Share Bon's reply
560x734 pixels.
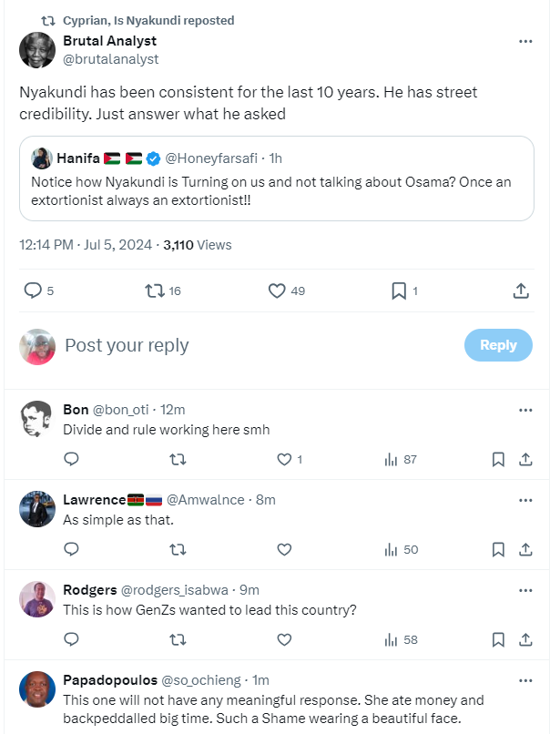click(x=525, y=460)
